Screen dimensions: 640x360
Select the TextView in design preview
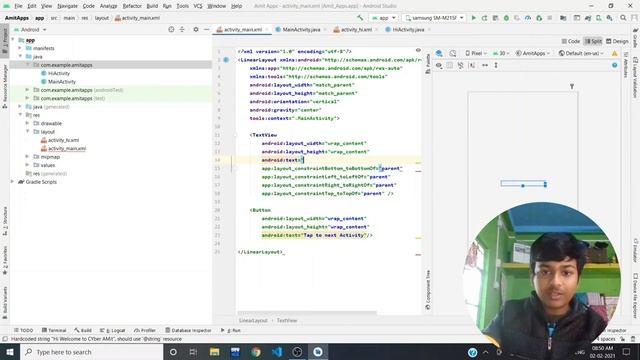523,184
